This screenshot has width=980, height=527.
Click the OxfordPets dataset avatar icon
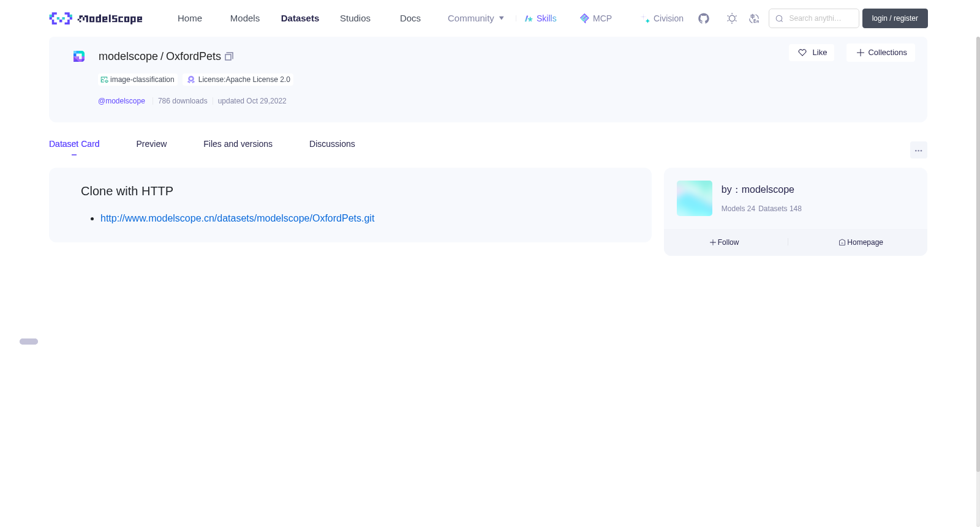[x=79, y=56]
